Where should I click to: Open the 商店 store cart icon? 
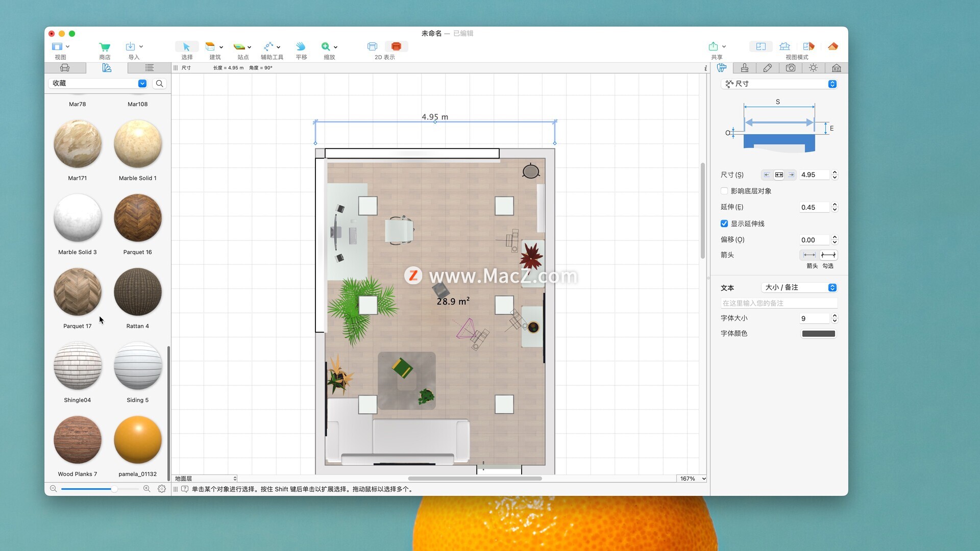[105, 47]
